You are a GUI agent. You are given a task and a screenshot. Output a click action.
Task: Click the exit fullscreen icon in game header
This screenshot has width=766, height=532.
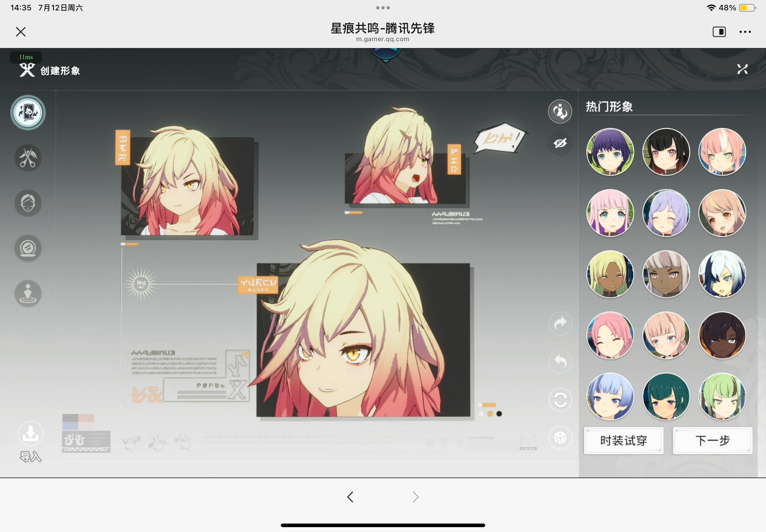[742, 69]
